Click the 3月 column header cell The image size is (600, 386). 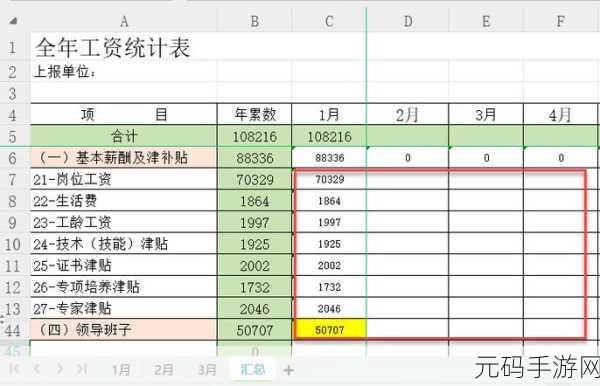tap(486, 114)
